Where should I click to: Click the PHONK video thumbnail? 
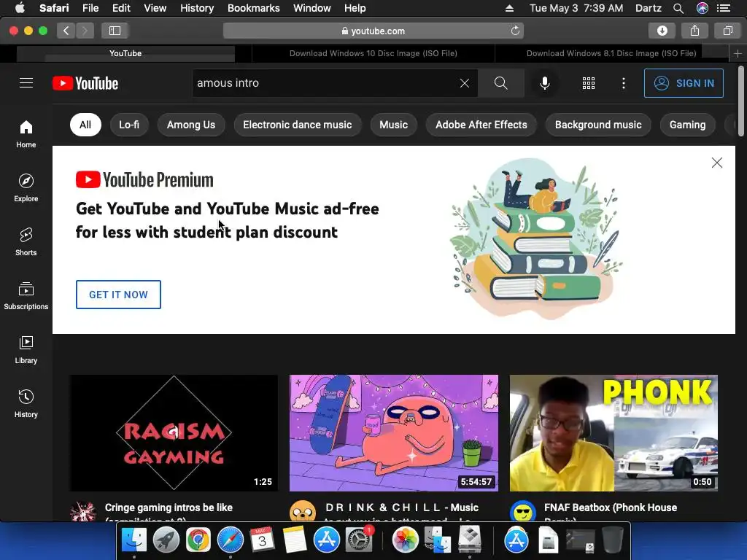(x=614, y=433)
